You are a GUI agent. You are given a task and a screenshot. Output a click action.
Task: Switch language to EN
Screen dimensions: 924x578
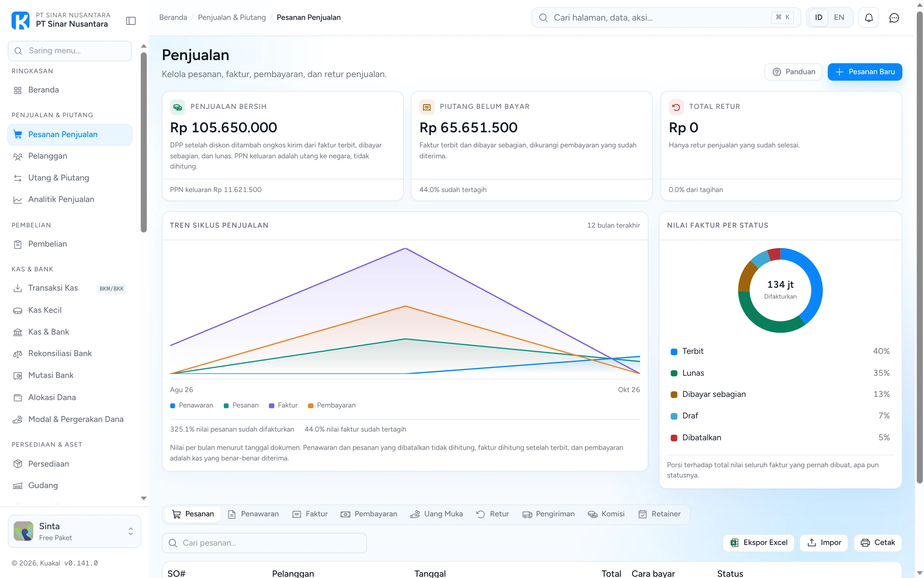pos(839,18)
